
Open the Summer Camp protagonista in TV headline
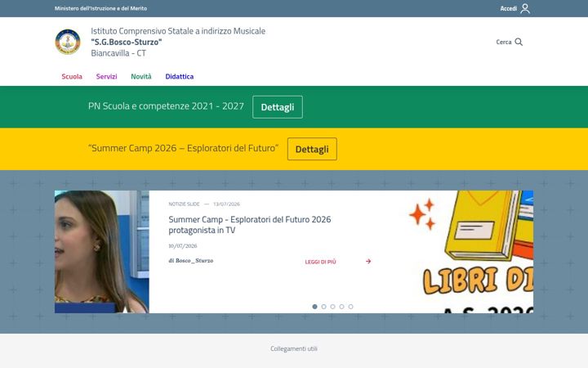click(249, 225)
